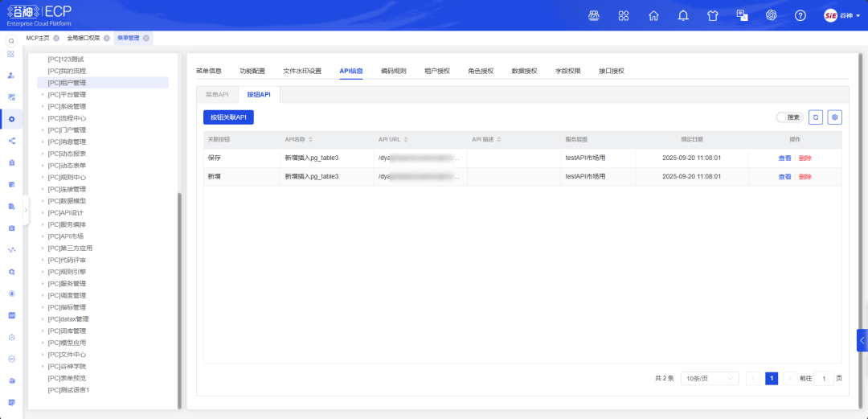Expand the [PC]API市场 tree node

43,236
